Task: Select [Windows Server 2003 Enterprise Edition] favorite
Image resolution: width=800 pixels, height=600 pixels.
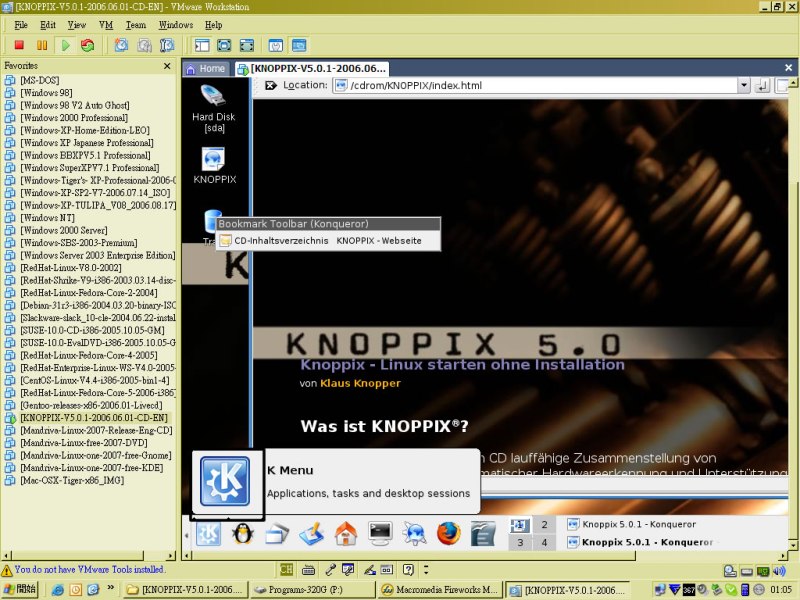Action: 97,255
